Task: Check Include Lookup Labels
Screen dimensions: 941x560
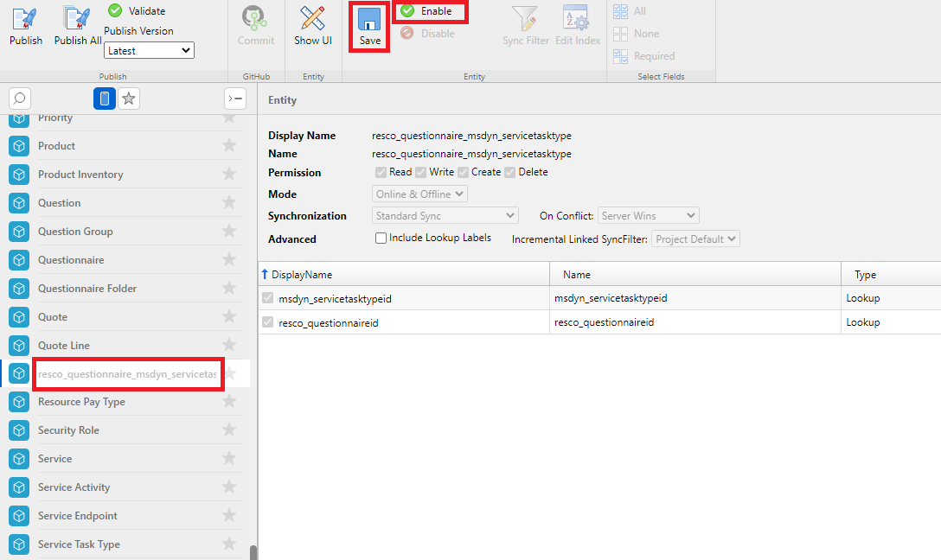Action: click(381, 238)
